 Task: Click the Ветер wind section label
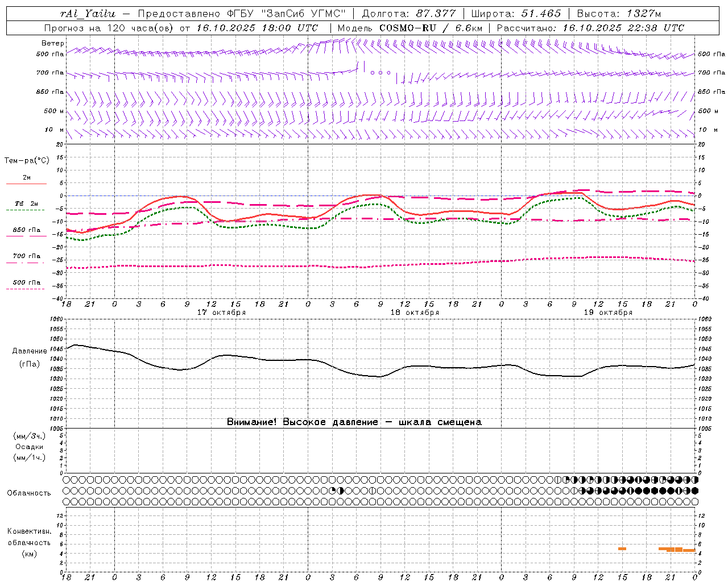click(53, 43)
